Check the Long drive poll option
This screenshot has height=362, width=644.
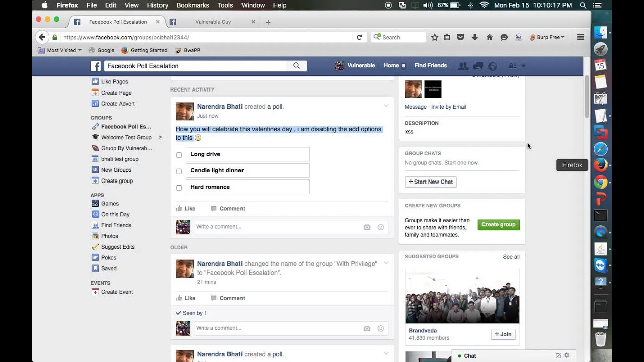tap(179, 155)
